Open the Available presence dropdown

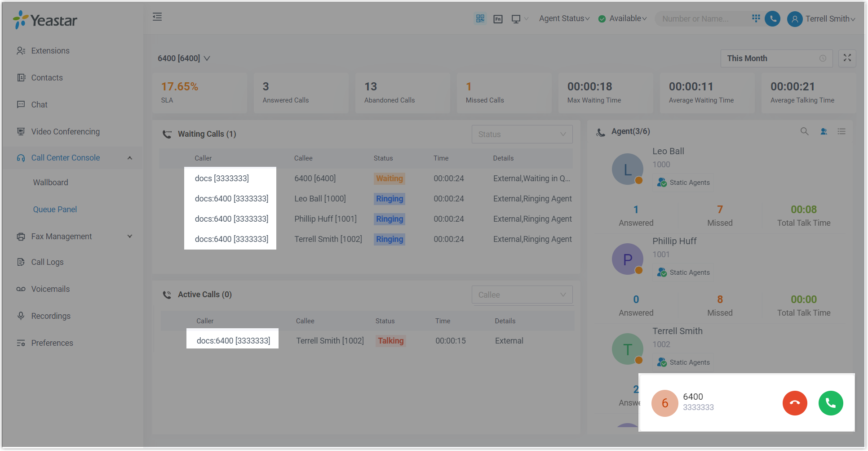tap(623, 18)
